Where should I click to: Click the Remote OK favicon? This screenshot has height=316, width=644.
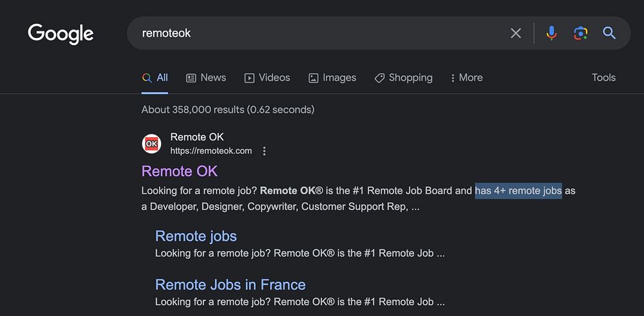click(151, 144)
